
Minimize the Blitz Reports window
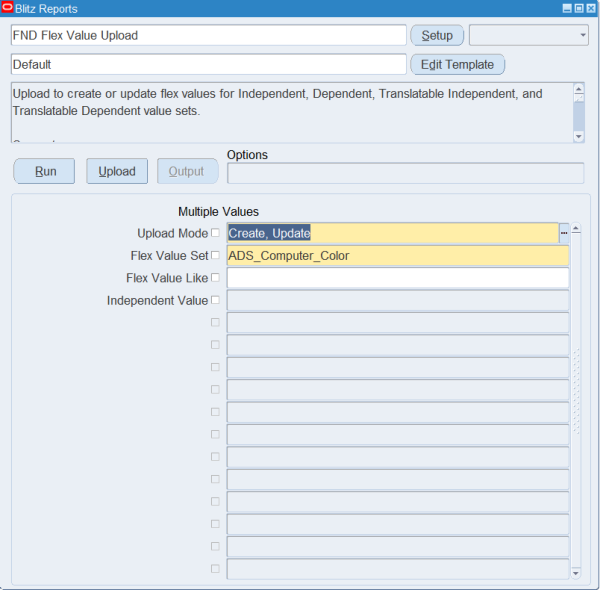[x=567, y=8]
